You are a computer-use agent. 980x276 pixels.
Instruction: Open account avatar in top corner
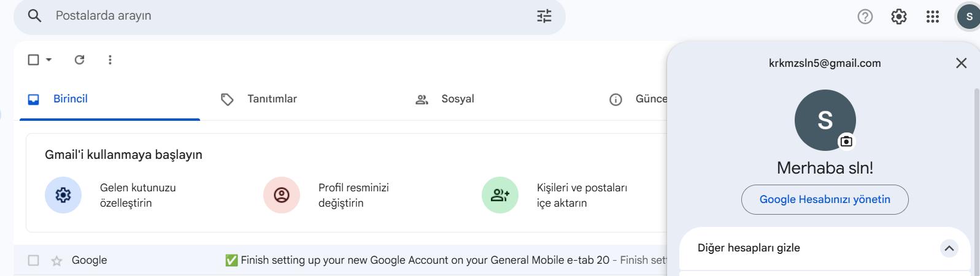point(969,17)
